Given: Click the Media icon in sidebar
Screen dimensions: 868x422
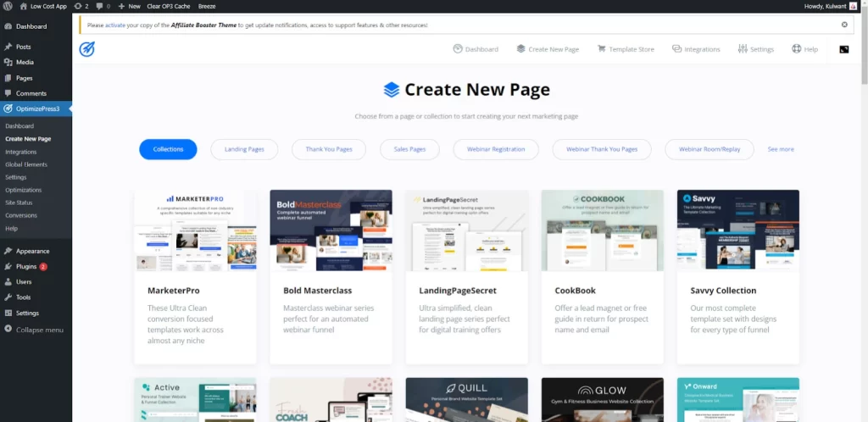Looking at the screenshot, I should [8, 63].
